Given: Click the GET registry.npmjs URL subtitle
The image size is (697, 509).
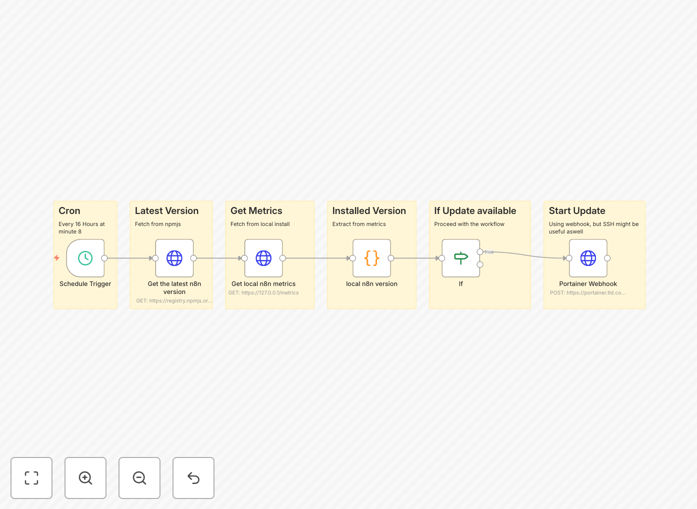Looking at the screenshot, I should pos(174,301).
